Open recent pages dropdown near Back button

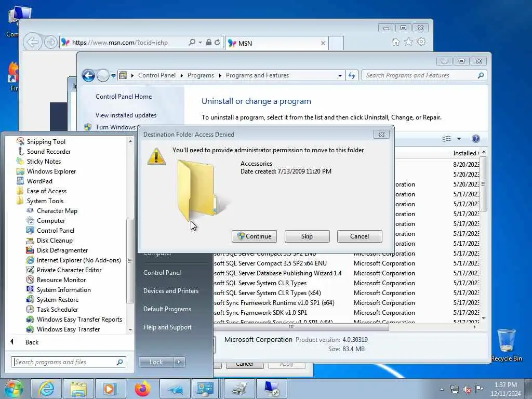click(113, 76)
